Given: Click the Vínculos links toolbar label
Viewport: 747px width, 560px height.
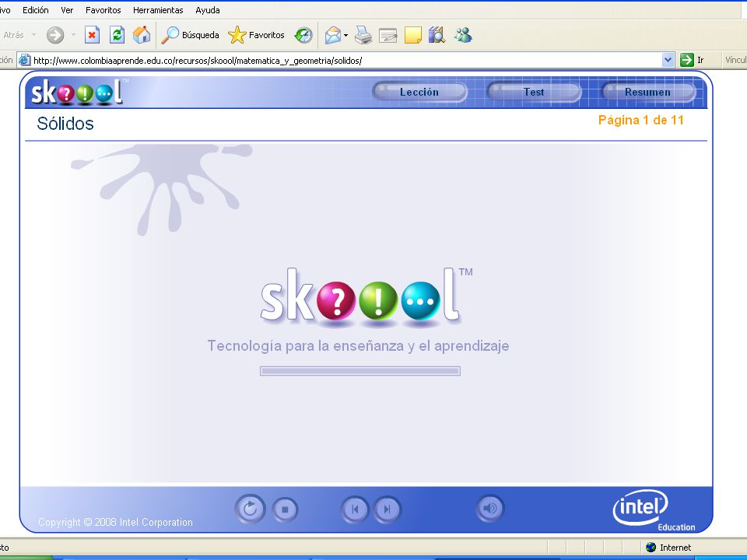Looking at the screenshot, I should 735,60.
